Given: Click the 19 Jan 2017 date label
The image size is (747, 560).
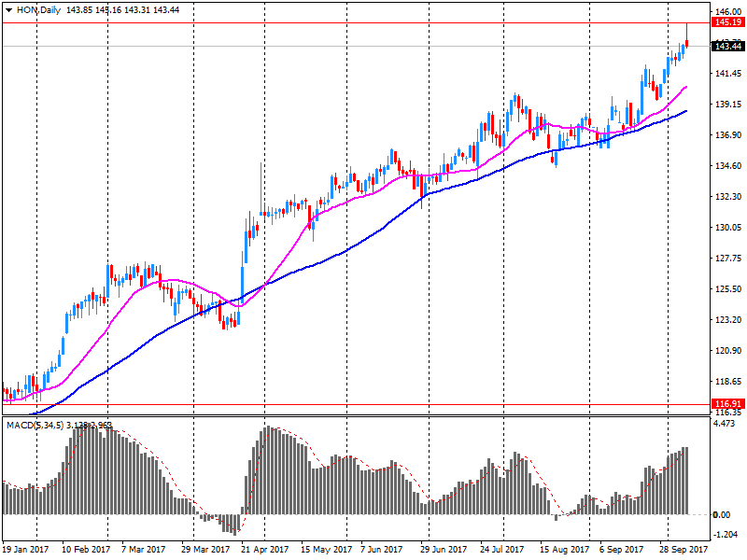Looking at the screenshot, I should click(25, 549).
